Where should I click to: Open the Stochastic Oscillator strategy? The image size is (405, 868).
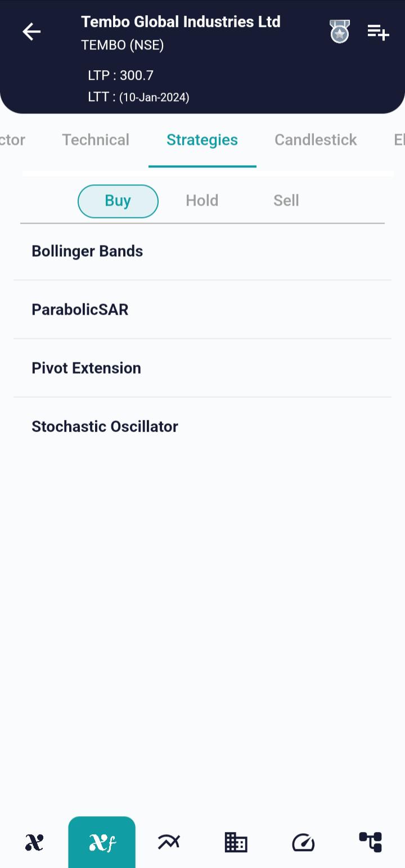[x=105, y=426]
